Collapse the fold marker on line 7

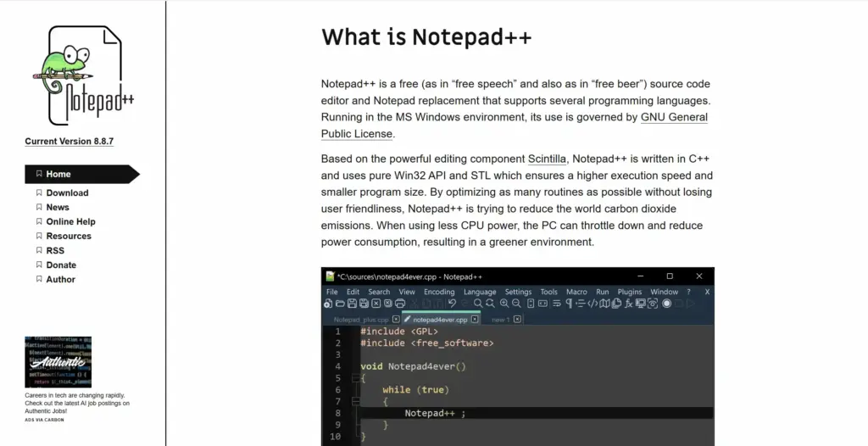tap(356, 401)
